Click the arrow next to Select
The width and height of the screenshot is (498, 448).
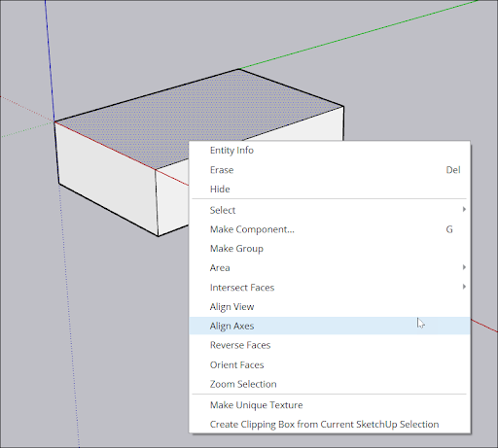click(x=464, y=210)
